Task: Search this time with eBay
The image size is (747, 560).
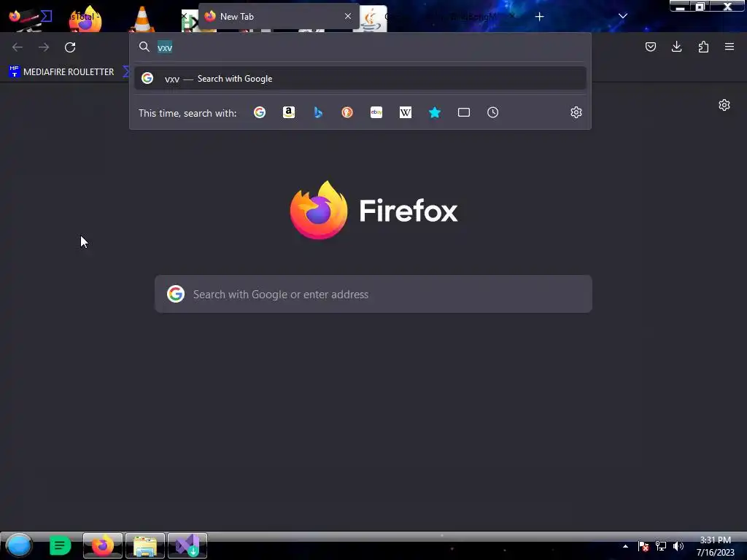Action: [x=376, y=112]
